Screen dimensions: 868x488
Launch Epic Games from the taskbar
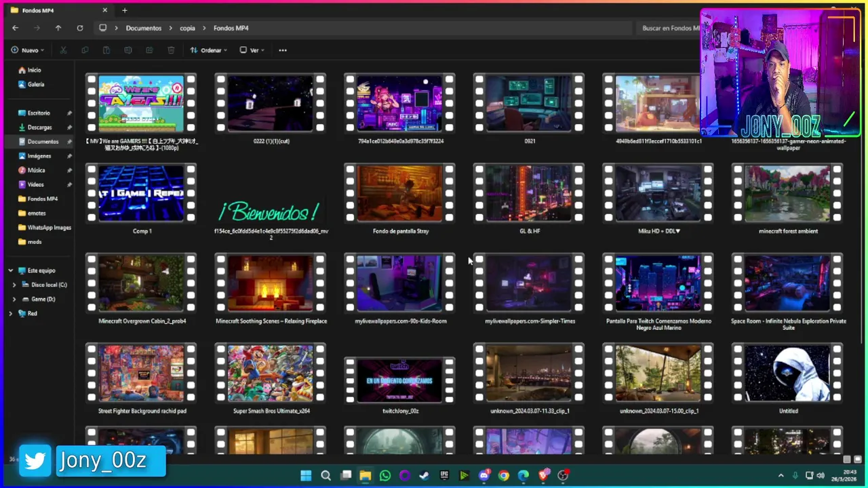[x=444, y=476]
